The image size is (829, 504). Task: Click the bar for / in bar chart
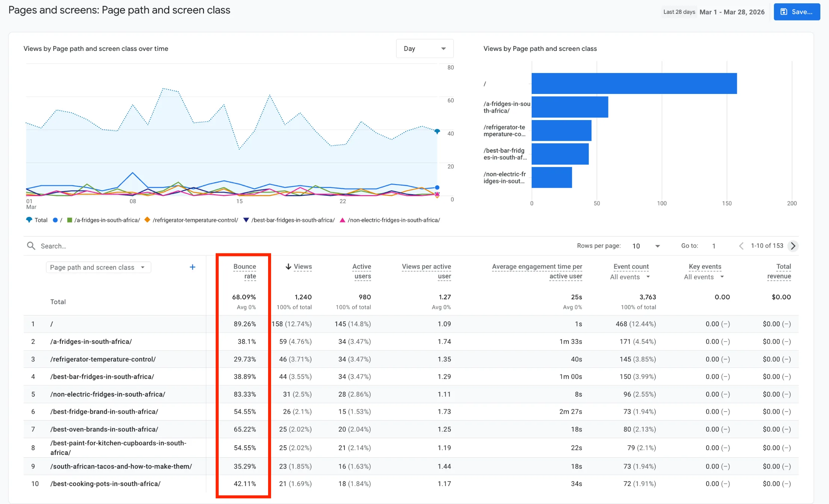634,83
